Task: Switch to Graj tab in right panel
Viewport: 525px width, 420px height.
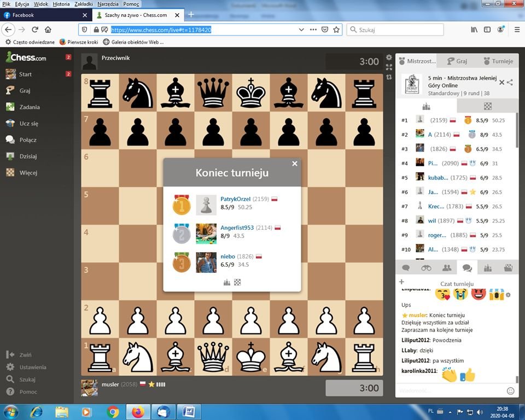Action: [x=457, y=61]
